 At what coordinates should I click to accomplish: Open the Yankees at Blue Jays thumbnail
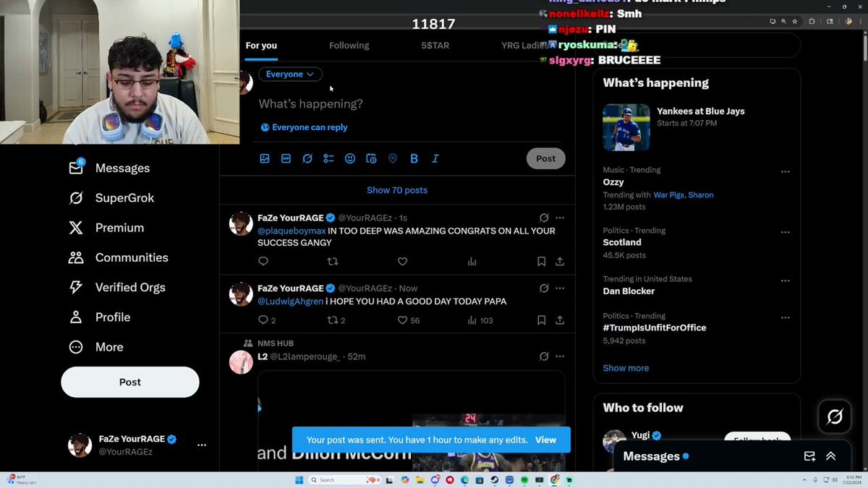626,127
